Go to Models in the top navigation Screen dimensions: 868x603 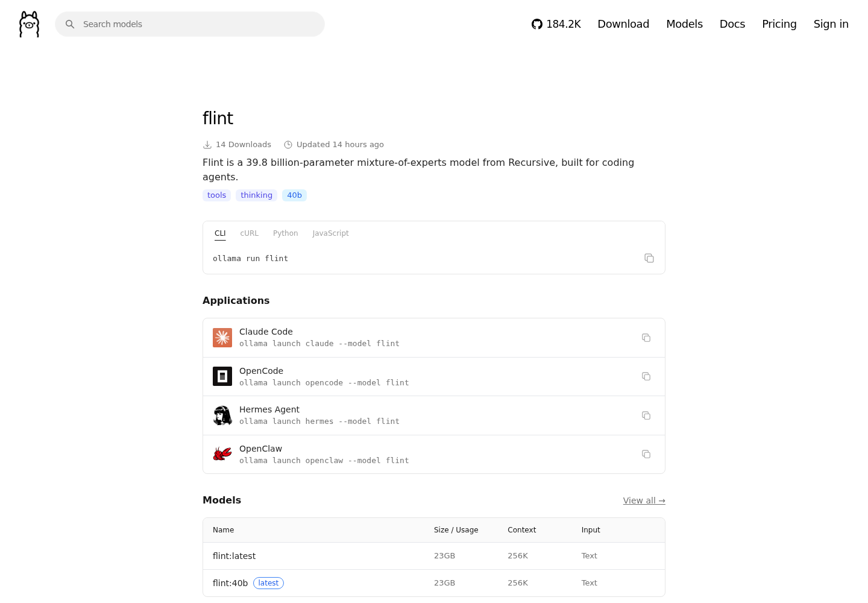click(x=684, y=24)
